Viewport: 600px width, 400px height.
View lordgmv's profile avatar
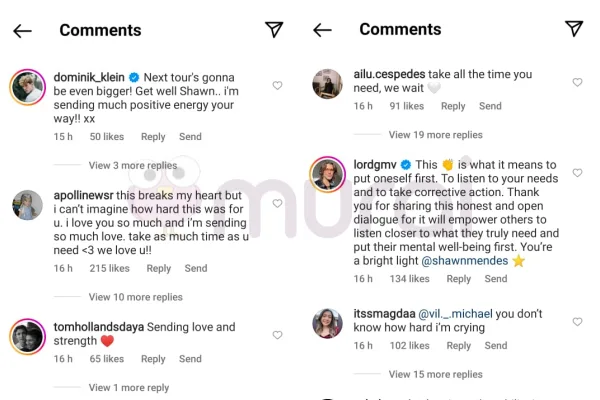[328, 174]
